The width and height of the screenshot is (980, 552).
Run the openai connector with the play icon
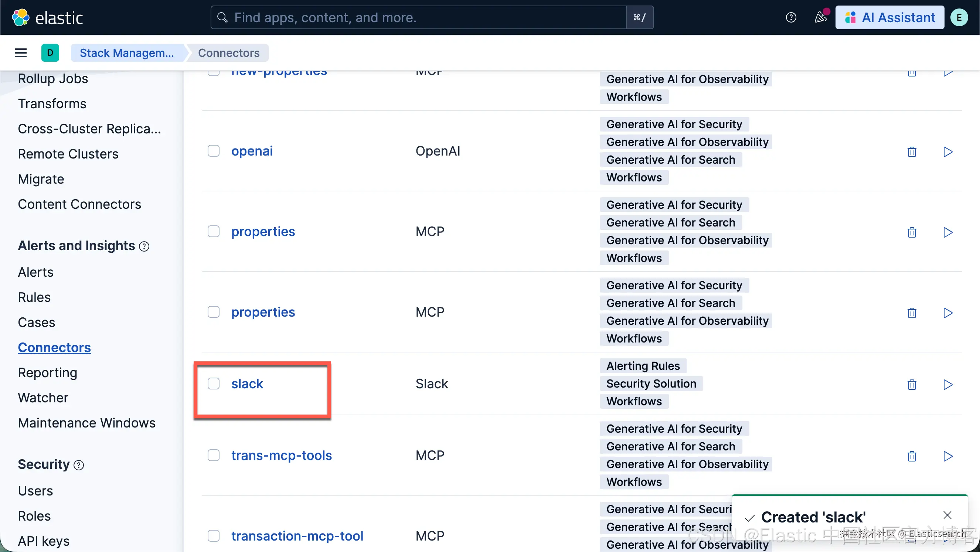[947, 152]
